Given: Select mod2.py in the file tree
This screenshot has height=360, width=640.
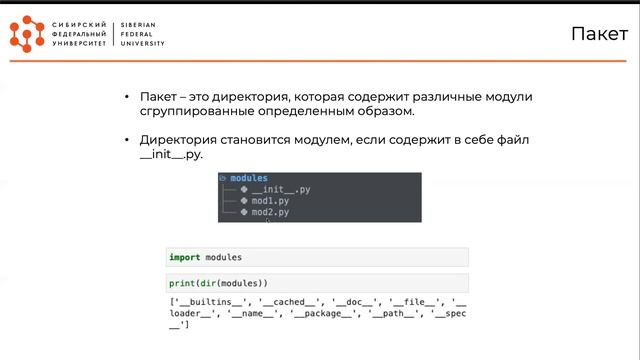Looking at the screenshot, I should click(x=270, y=212).
